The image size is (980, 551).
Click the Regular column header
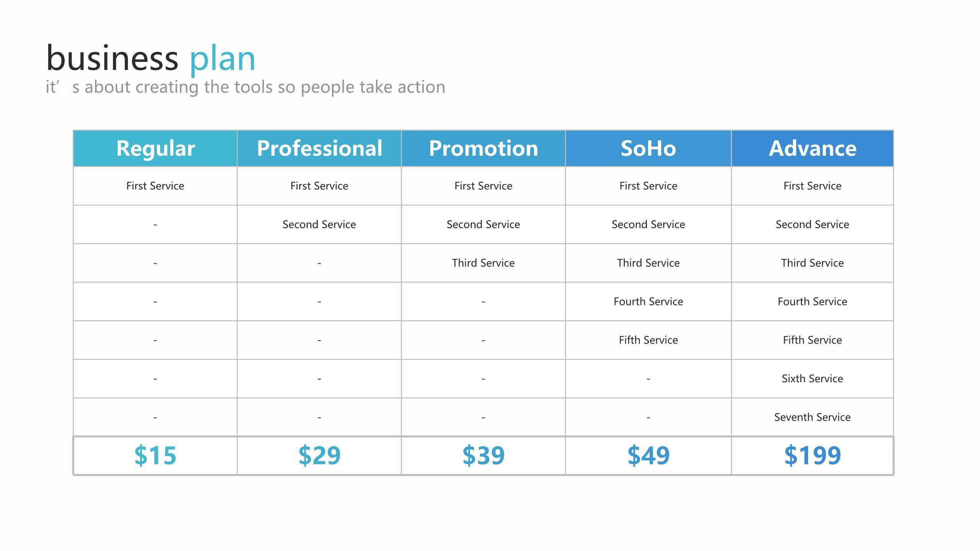(155, 148)
